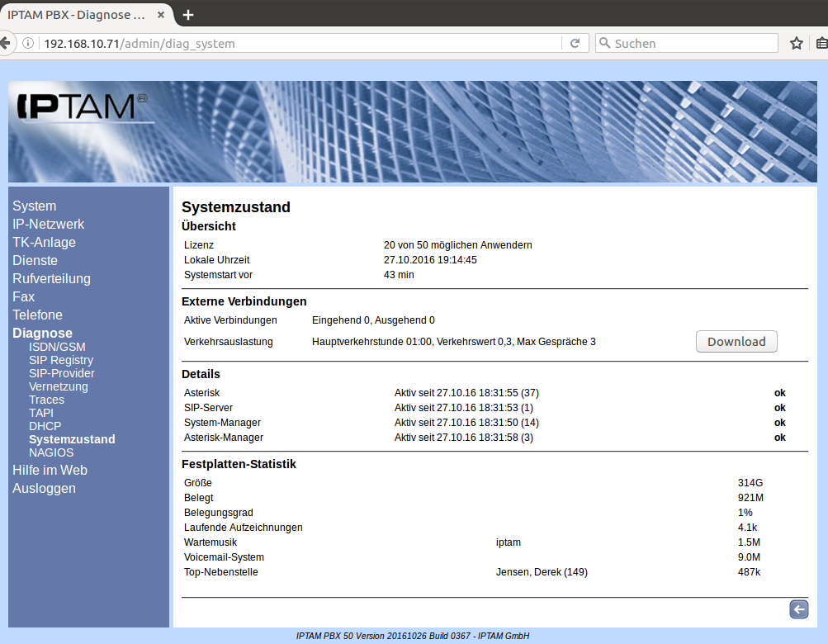Open the System menu in the sidebar
This screenshot has width=828, height=644.
click(x=35, y=206)
